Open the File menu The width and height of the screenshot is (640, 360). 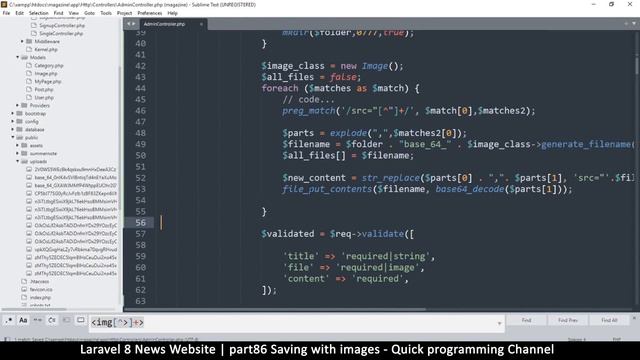point(6,13)
